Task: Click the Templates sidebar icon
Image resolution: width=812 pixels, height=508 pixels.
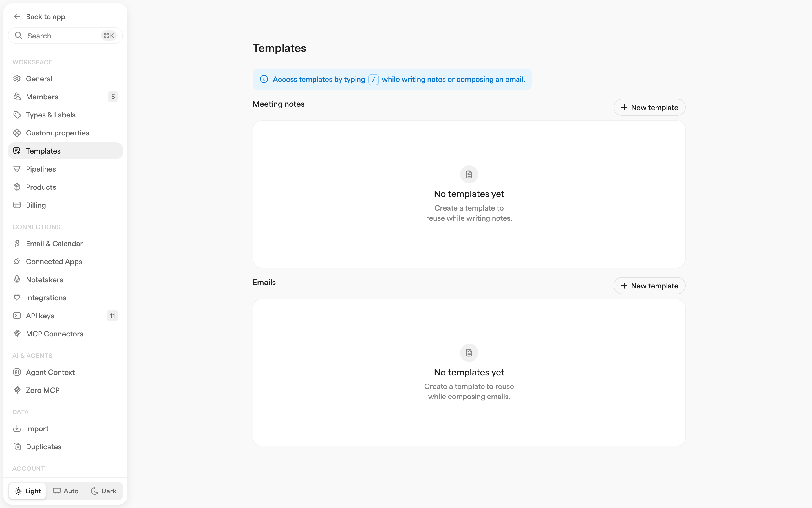Action: click(17, 151)
